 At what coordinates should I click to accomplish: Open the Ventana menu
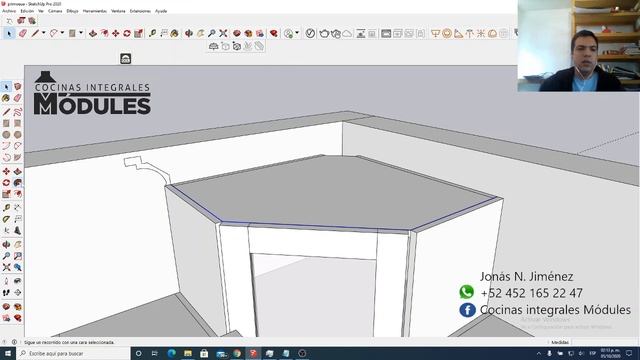pyautogui.click(x=118, y=11)
